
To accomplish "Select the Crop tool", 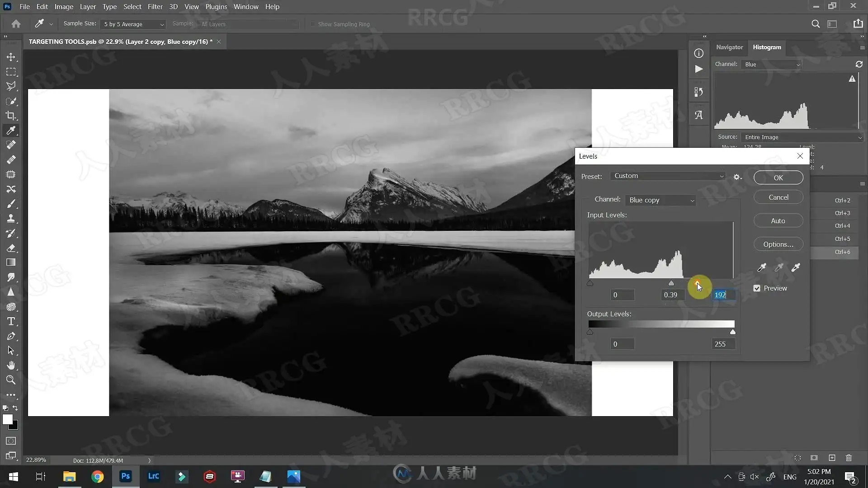I will [11, 116].
